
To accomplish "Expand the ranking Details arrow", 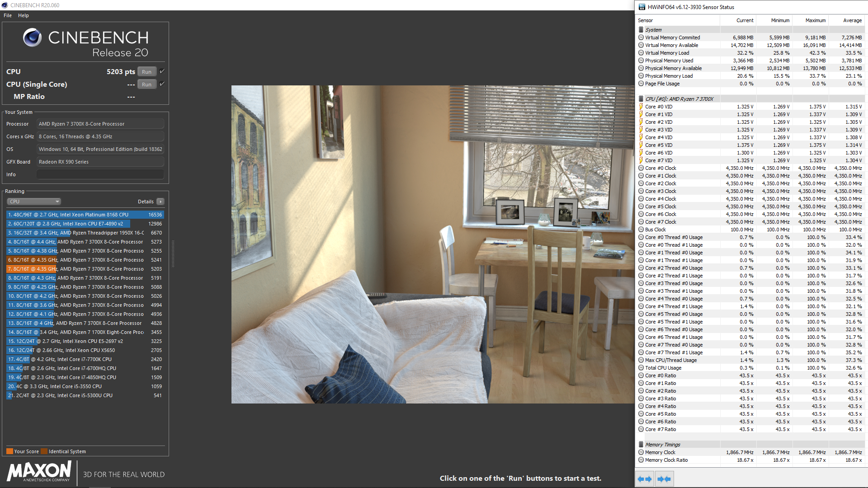I will 160,202.
